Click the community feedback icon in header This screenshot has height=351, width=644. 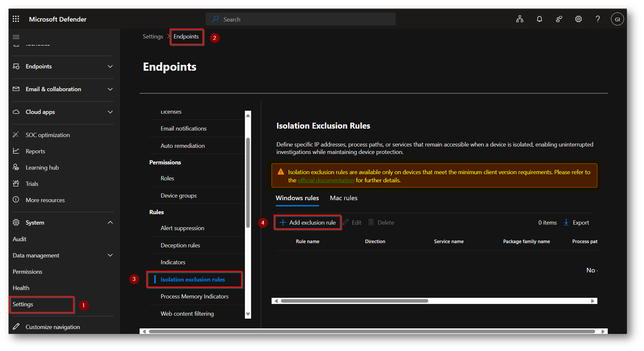(x=559, y=19)
